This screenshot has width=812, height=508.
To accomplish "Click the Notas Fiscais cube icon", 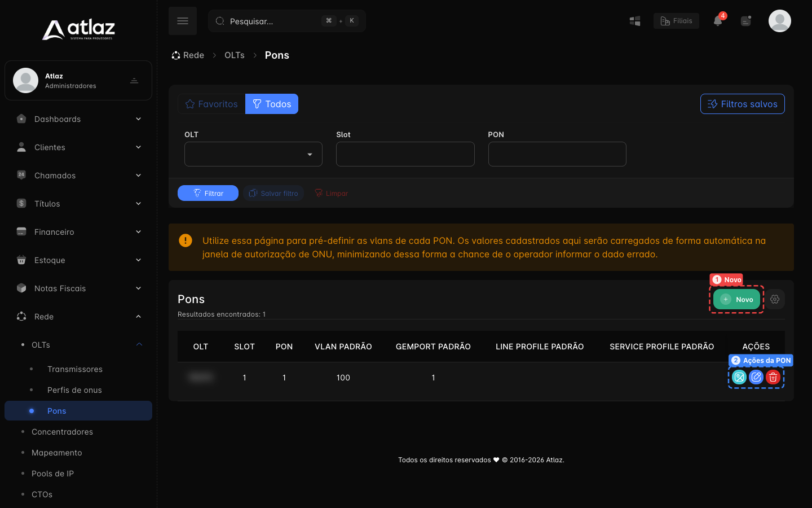I will pos(21,288).
